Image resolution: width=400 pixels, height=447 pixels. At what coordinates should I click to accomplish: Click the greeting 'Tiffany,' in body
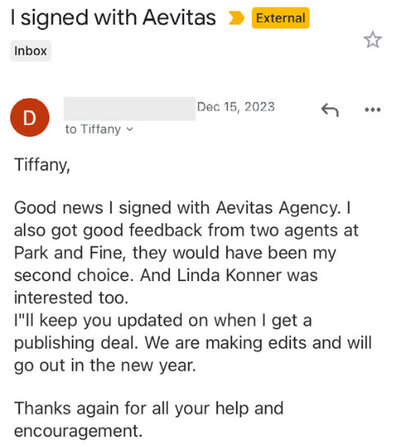pos(42,165)
